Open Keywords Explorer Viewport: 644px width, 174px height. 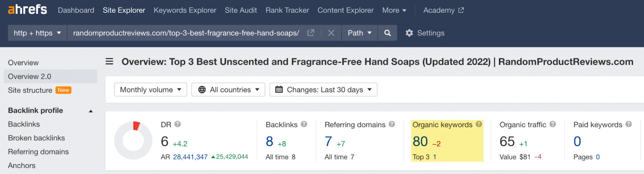[x=185, y=10]
